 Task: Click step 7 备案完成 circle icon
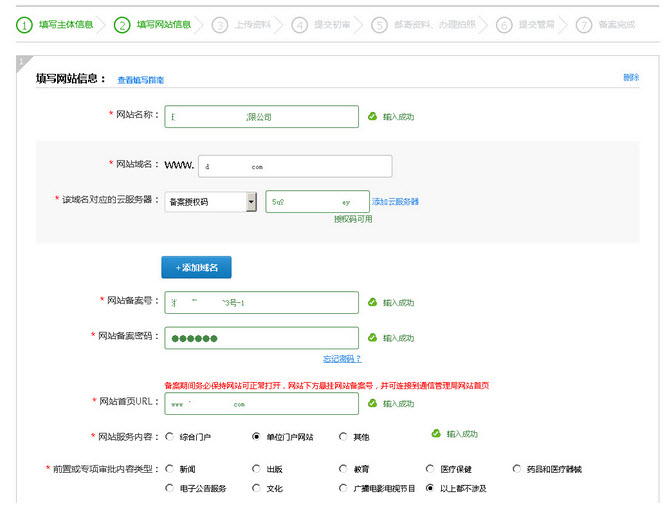coord(584,25)
